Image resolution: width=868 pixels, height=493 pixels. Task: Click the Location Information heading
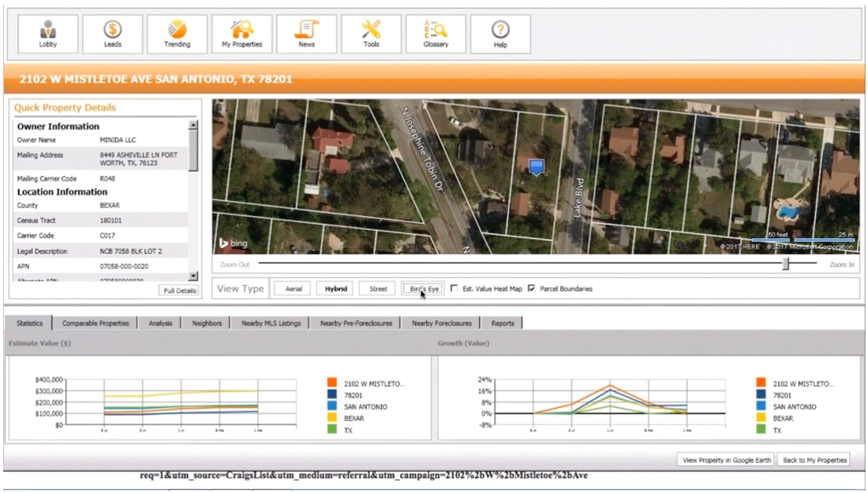pos(62,192)
